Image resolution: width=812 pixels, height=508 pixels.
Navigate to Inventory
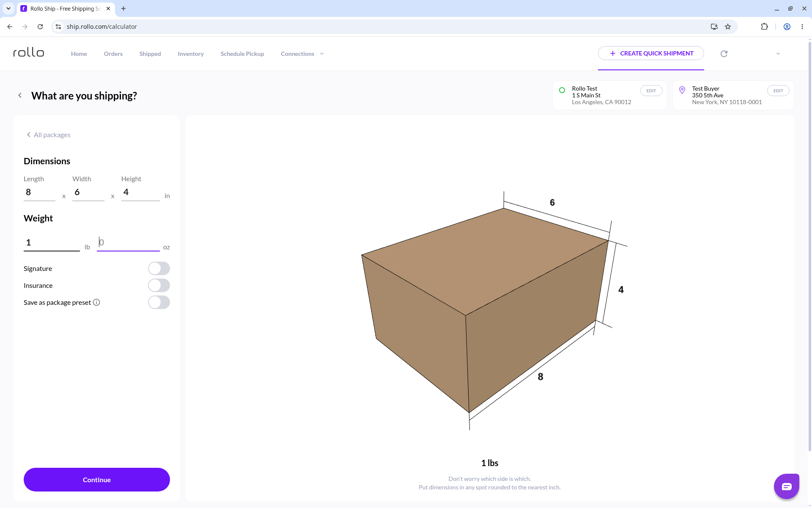coord(191,54)
